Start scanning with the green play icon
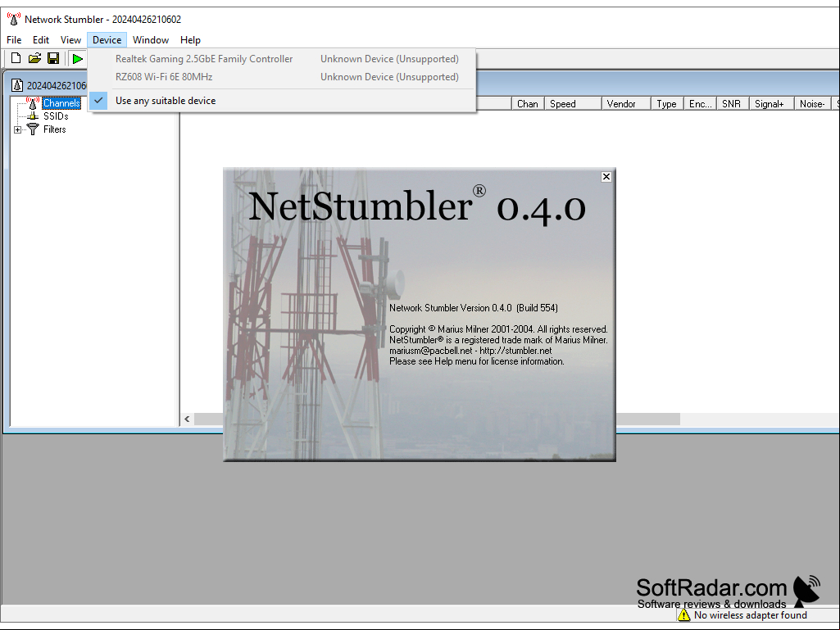The height and width of the screenshot is (630, 840). click(x=78, y=58)
